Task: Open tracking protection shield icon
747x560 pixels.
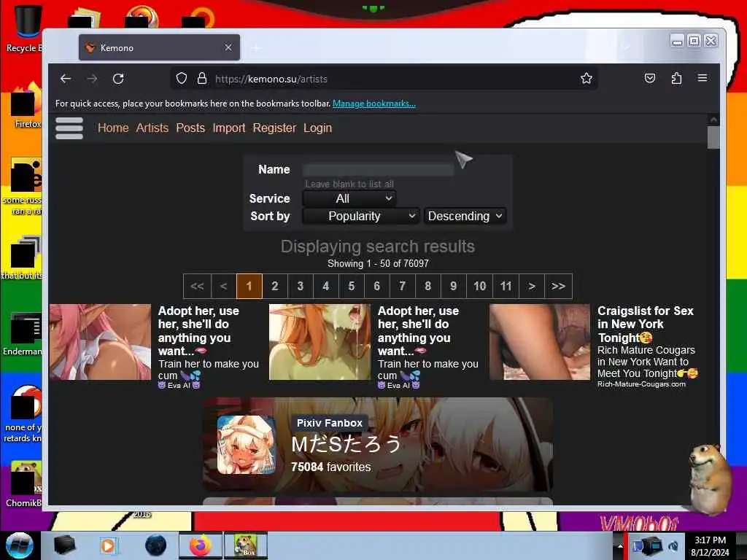Action: [182, 79]
